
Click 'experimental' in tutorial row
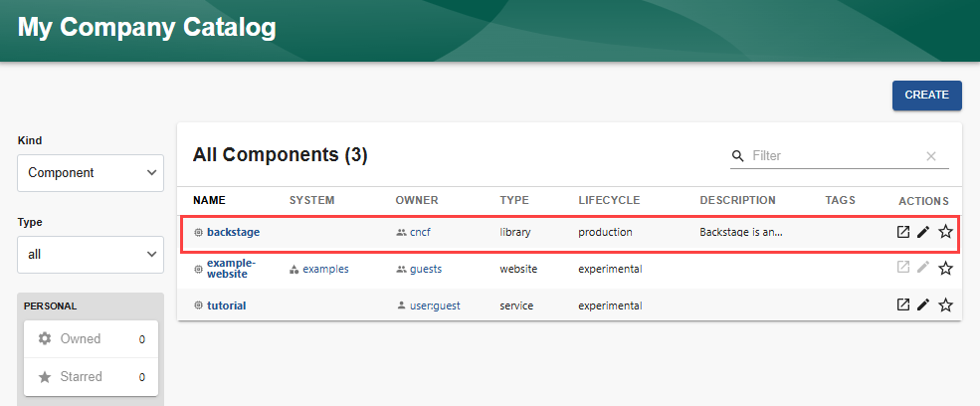pyautogui.click(x=610, y=305)
